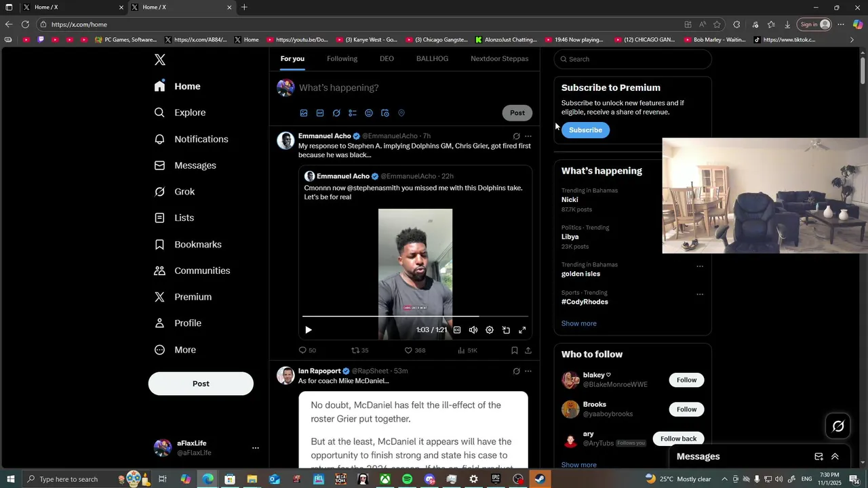Open Grok from the sidebar

(x=175, y=192)
